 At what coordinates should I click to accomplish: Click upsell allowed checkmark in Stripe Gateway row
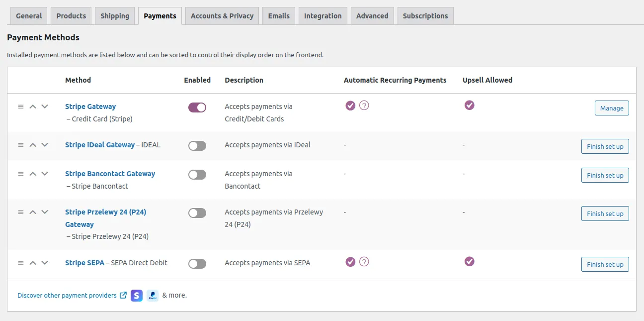(469, 105)
